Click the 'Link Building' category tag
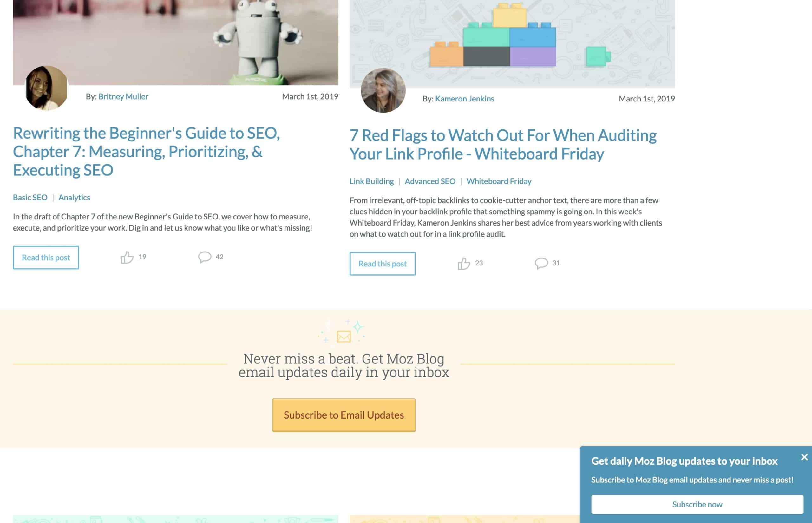812x523 pixels. [371, 181]
